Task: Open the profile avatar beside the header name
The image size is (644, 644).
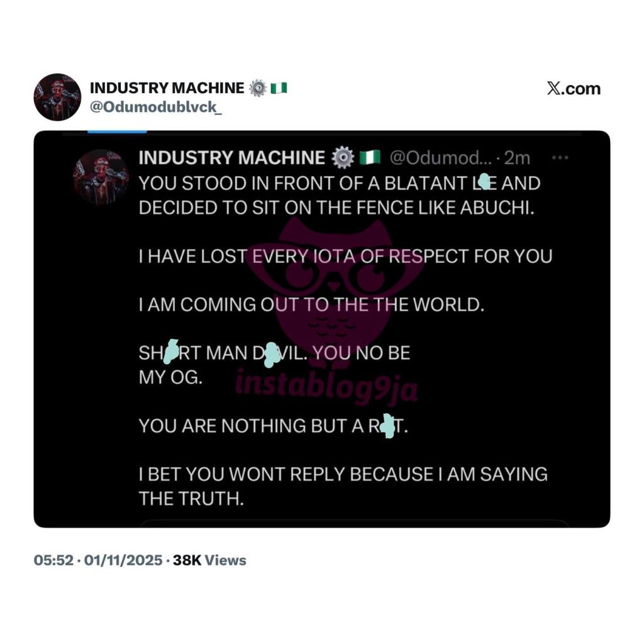Action: click(57, 97)
